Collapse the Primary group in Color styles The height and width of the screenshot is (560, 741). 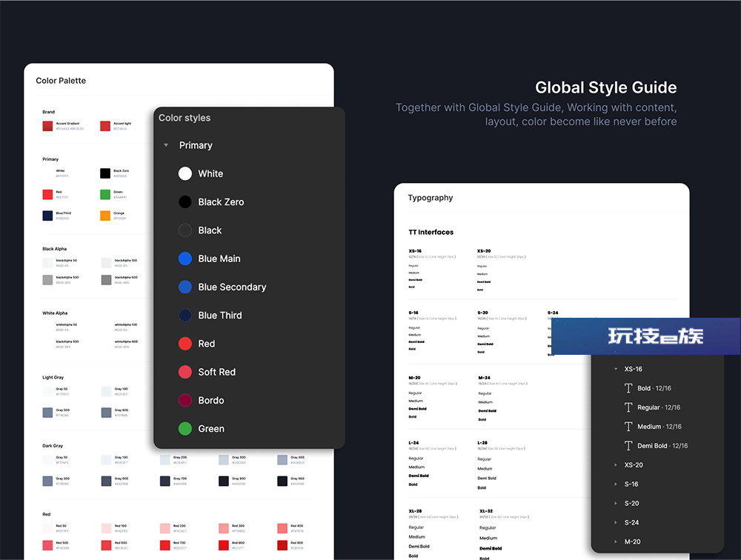[x=166, y=145]
